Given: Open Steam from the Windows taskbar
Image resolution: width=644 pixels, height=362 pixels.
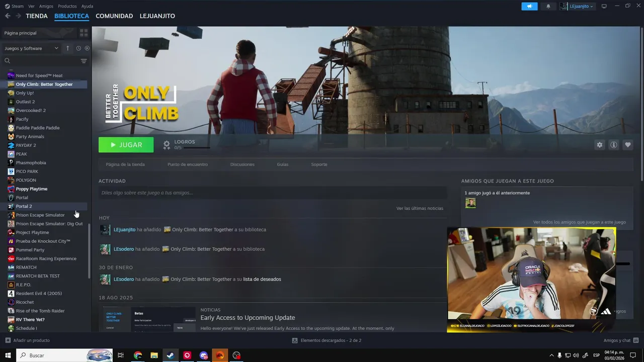Looking at the screenshot, I should pos(171,355).
